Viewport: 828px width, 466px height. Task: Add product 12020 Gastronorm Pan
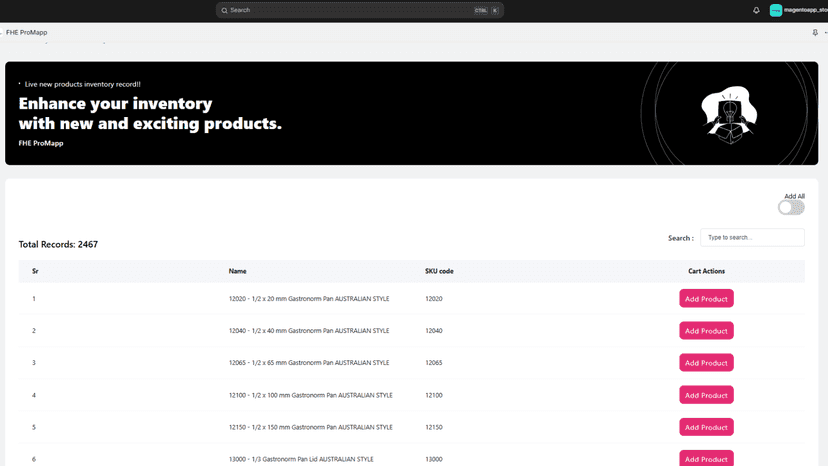(706, 299)
